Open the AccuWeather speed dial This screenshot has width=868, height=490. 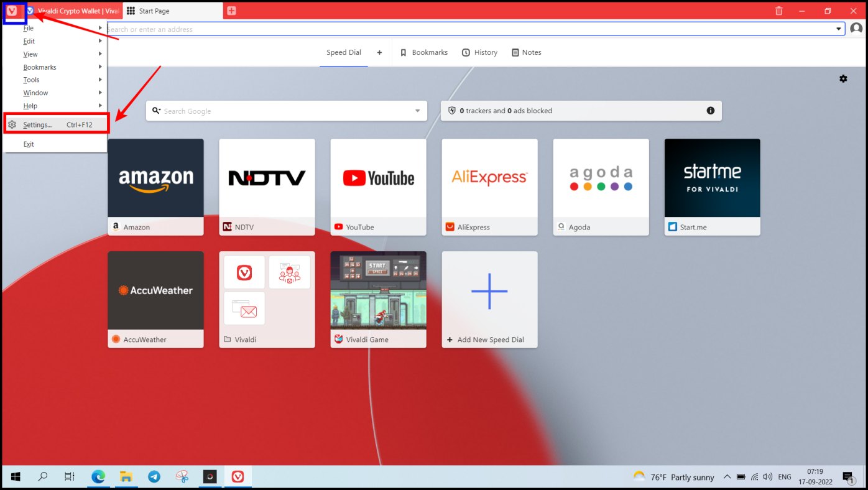click(x=155, y=299)
